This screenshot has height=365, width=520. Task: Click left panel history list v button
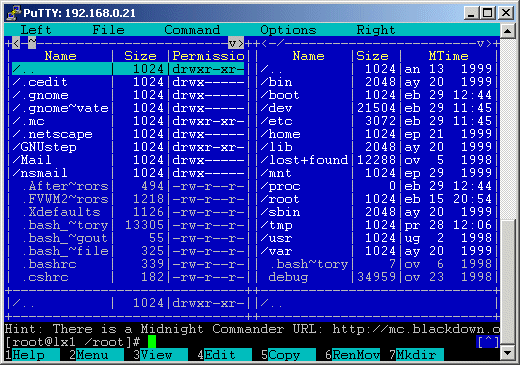pyautogui.click(x=232, y=43)
